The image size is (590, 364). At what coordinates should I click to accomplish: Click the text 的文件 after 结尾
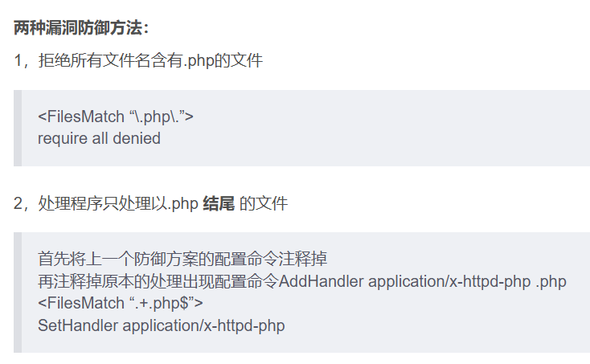(264, 204)
